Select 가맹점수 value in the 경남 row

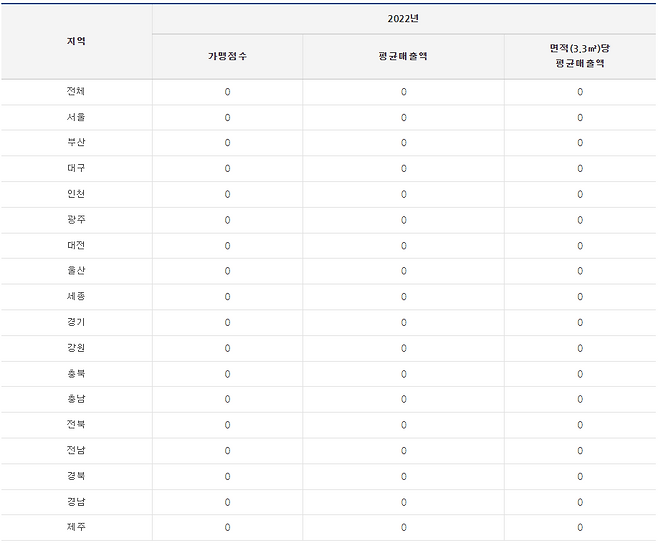click(227, 502)
